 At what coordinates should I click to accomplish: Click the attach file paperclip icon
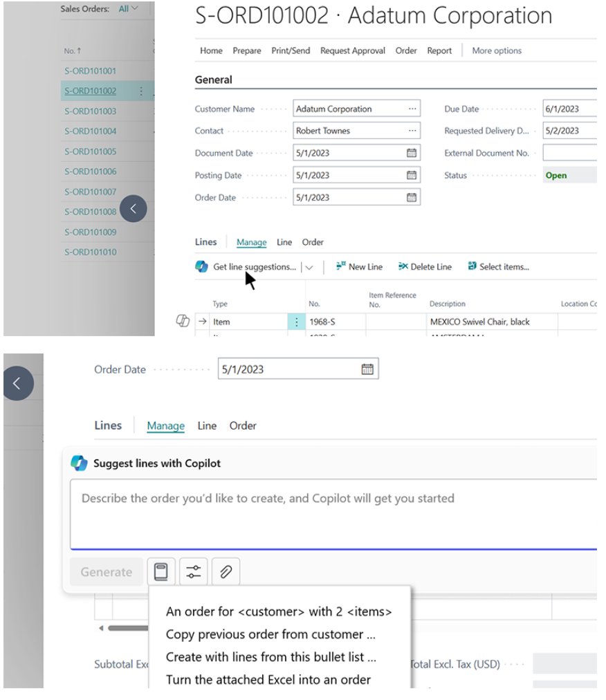pyautogui.click(x=226, y=571)
